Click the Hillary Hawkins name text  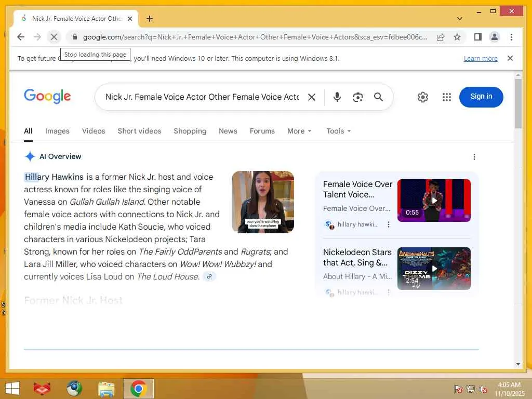(54, 177)
